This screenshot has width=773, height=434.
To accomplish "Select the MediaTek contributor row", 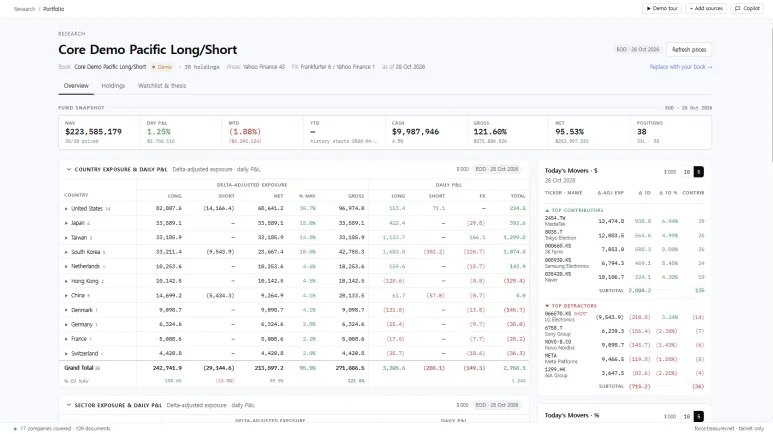I will click(625, 221).
